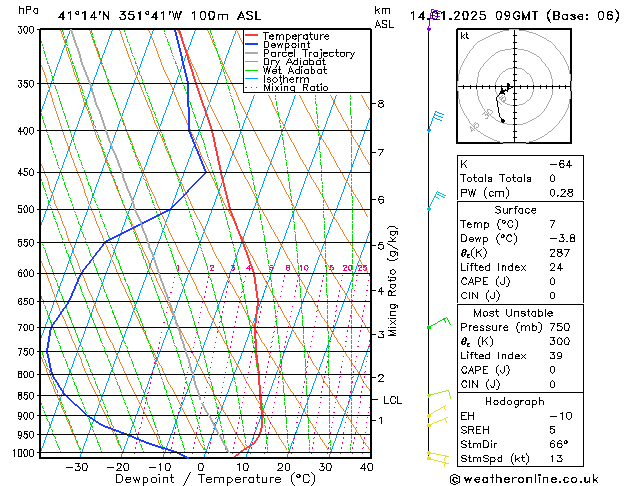This screenshot has height=486, width=629.
Task: Click the hodograph circle plot center
Action: click(x=507, y=90)
